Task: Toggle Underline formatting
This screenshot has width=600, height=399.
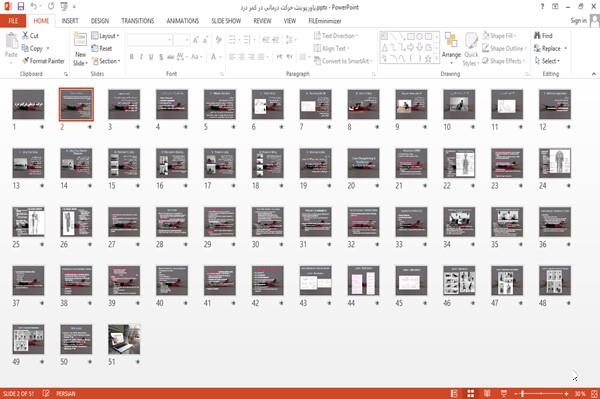Action: pos(151,57)
